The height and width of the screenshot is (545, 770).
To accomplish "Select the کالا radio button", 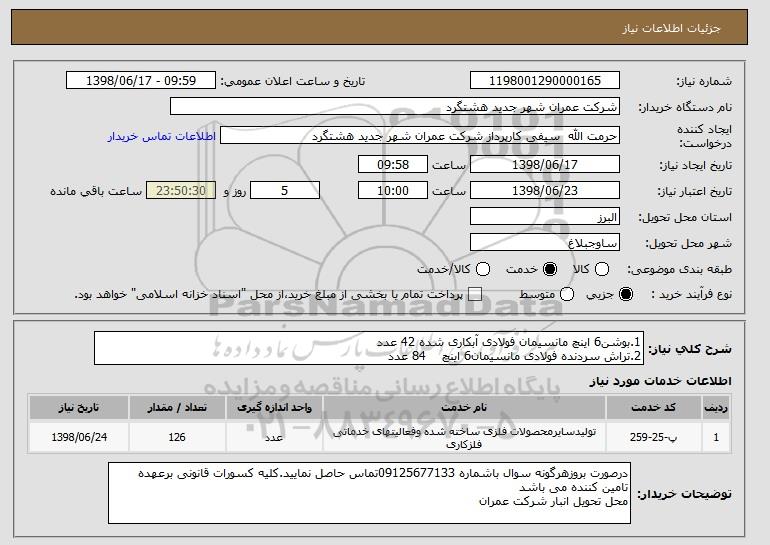I will click(602, 269).
